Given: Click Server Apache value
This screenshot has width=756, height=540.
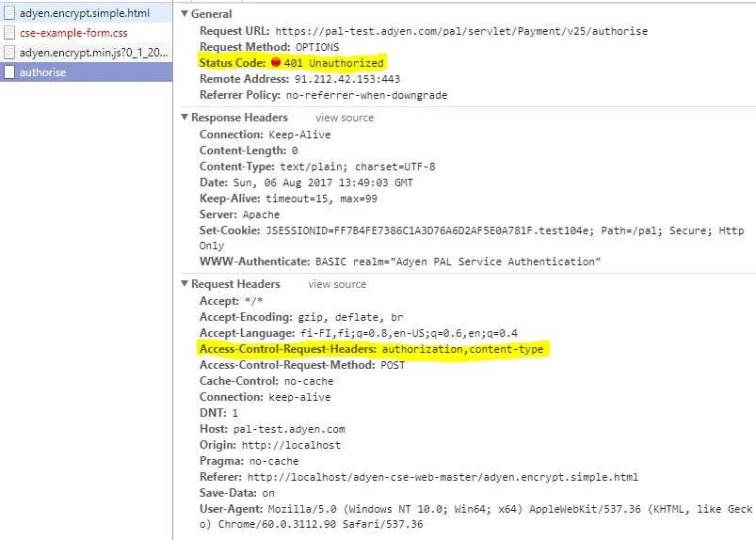Looking at the screenshot, I should [261, 214].
